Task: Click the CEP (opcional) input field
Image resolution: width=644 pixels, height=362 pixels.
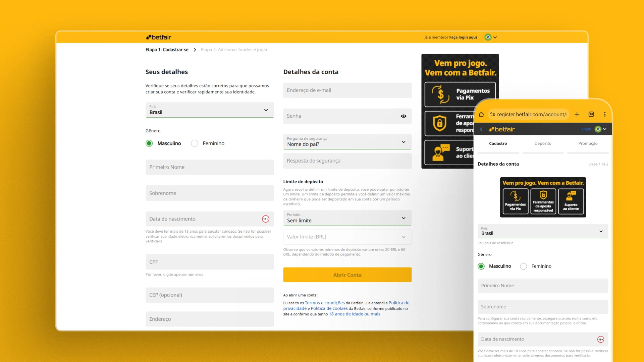Action: (x=210, y=295)
